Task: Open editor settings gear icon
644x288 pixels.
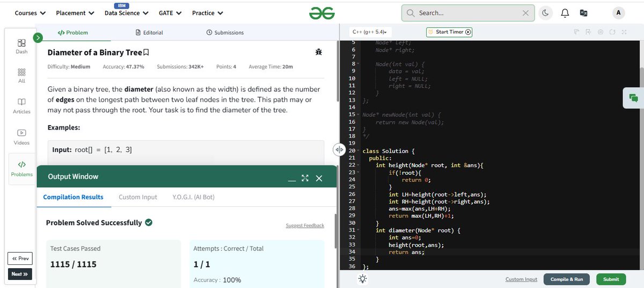Action: (x=601, y=32)
